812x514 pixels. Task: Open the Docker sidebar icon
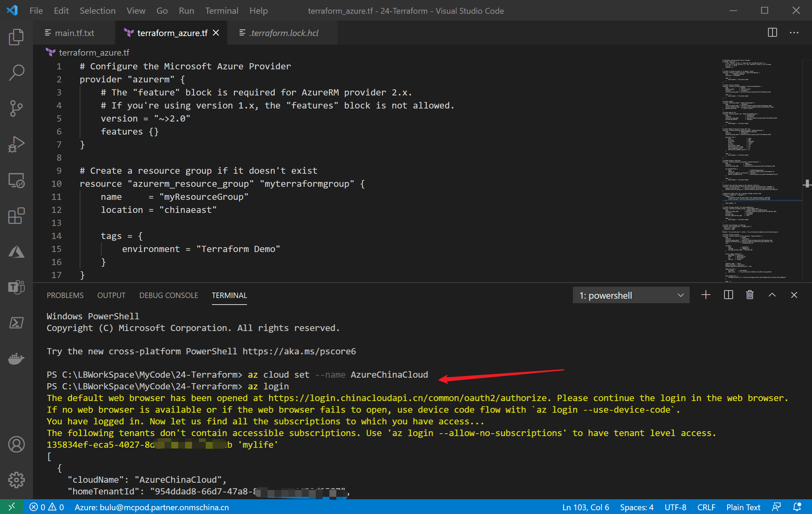[16, 359]
